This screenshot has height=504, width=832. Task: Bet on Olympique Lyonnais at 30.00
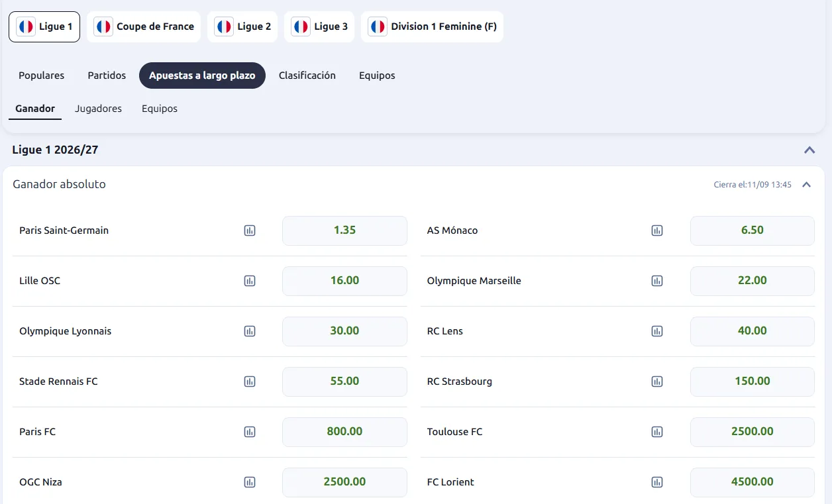click(x=344, y=331)
